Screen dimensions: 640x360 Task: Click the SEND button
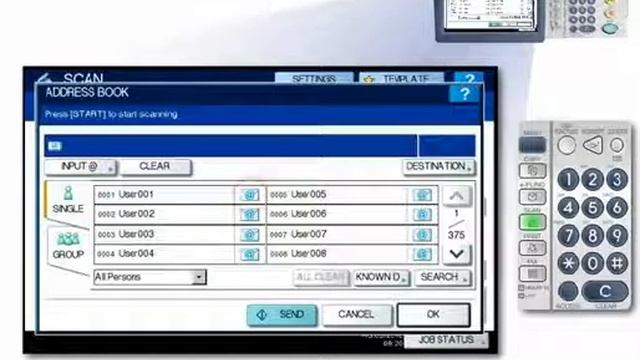pos(282,315)
